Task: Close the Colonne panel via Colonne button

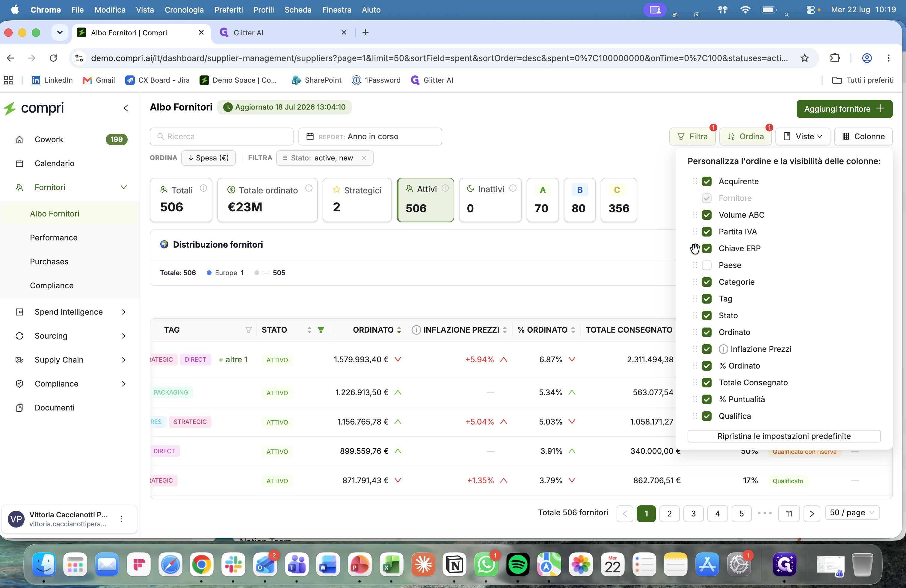Action: (863, 137)
